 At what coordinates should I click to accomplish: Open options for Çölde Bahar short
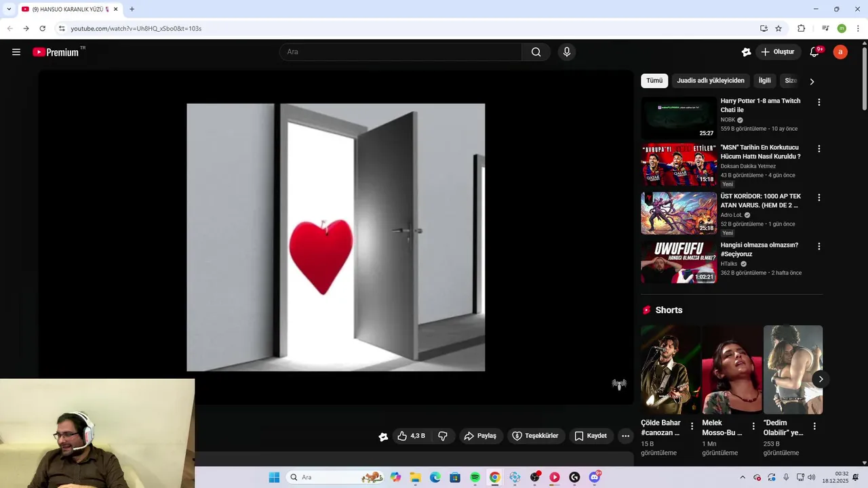[x=692, y=426]
